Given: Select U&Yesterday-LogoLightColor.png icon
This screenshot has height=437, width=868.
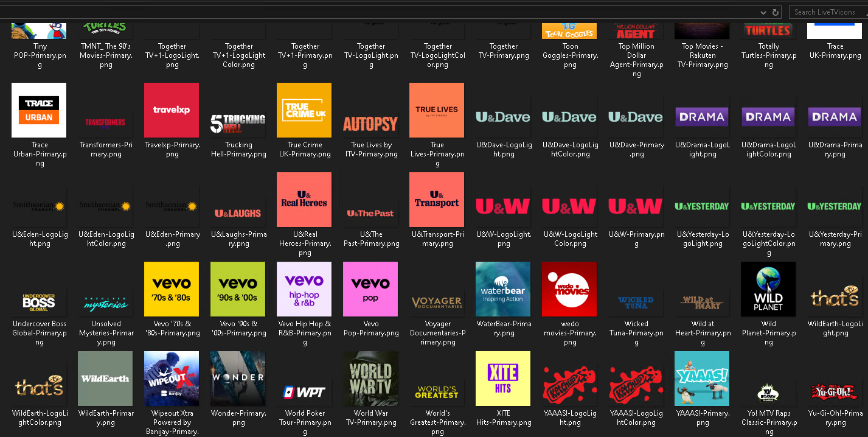Looking at the screenshot, I should click(768, 207).
